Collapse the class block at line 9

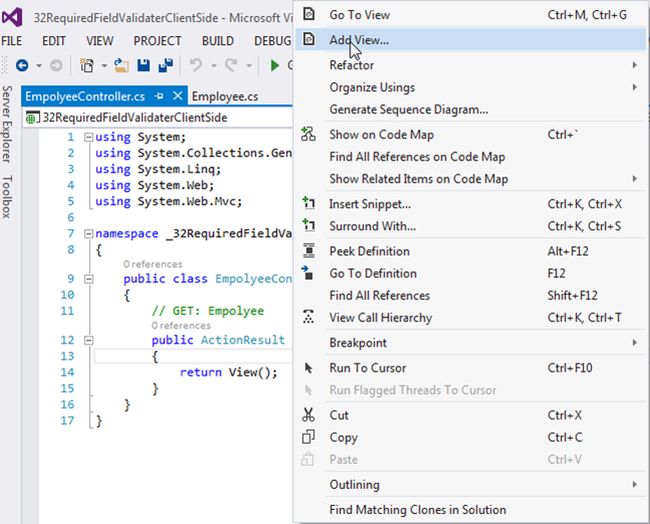(89, 279)
